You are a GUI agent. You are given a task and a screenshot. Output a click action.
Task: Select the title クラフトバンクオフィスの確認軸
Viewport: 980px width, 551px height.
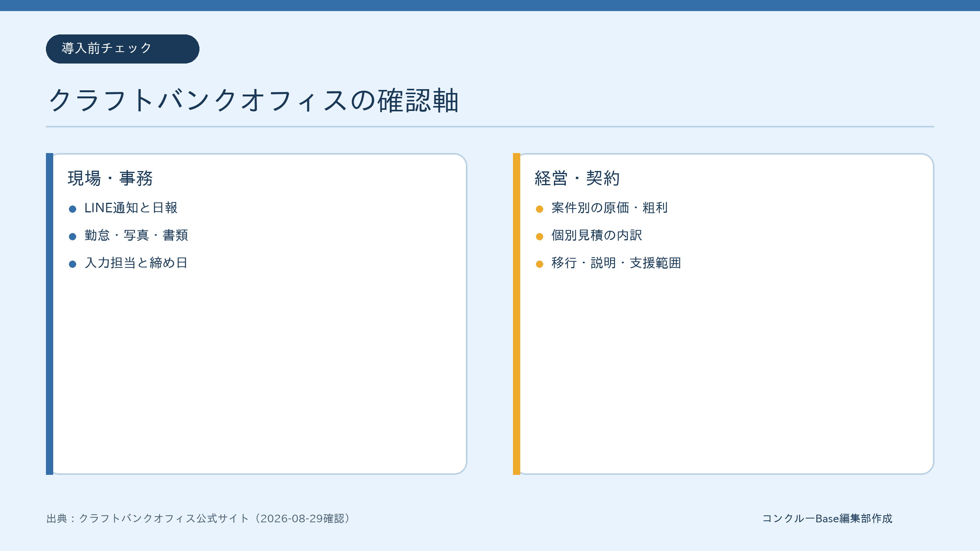click(x=254, y=101)
